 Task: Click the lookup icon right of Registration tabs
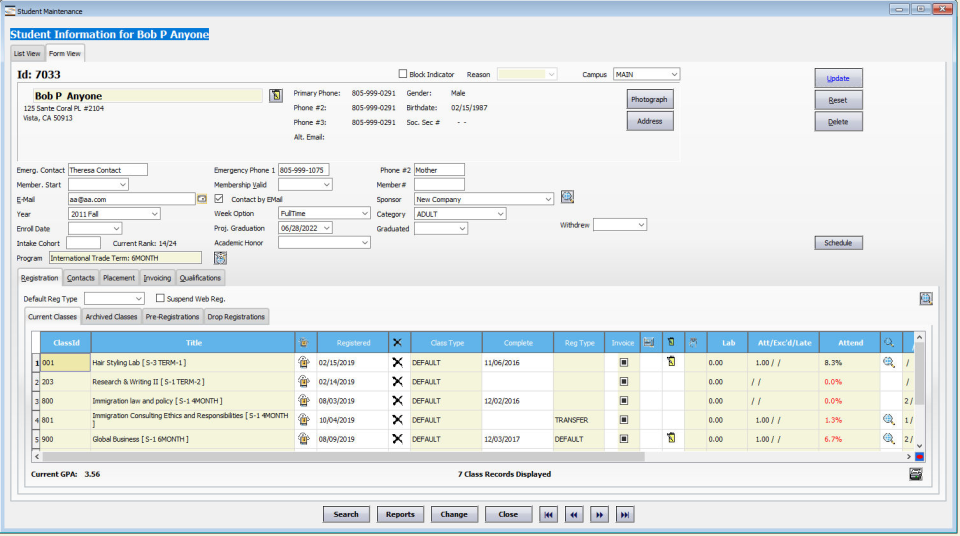(926, 298)
